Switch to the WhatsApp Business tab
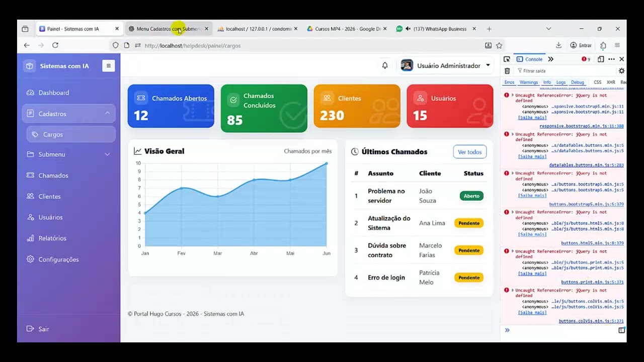Screen dimensions: 644x362 [x=436, y=29]
